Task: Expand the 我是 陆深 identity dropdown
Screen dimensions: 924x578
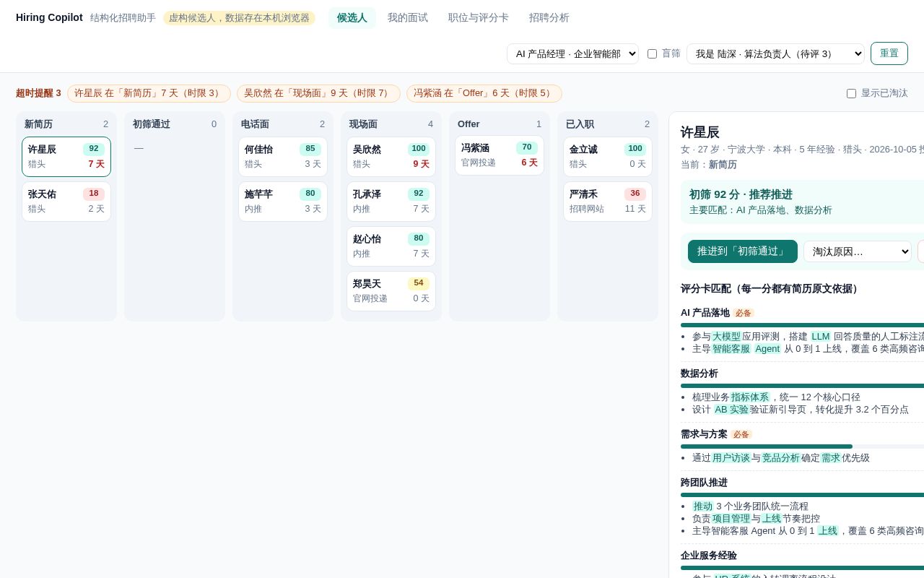Action: coord(775,53)
